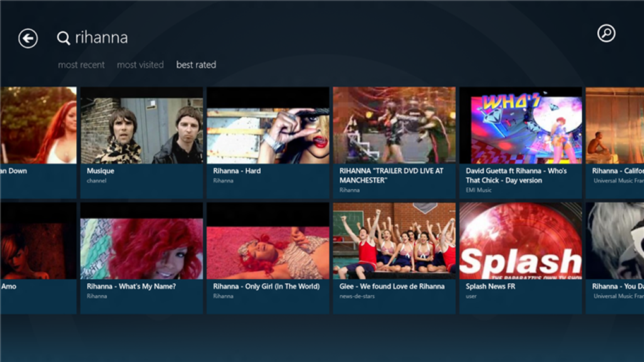
Task: Click the magnifier icon beside rihanna
Action: pyautogui.click(x=63, y=38)
